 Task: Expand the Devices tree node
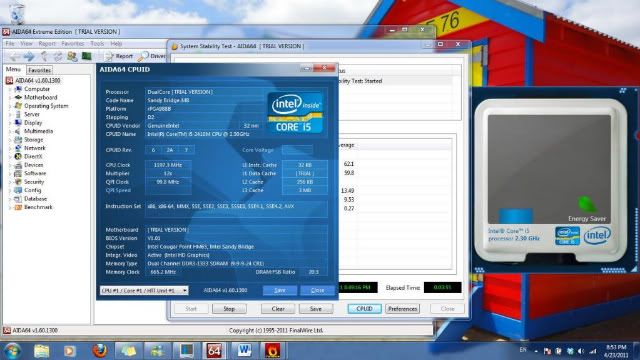(x=10, y=165)
